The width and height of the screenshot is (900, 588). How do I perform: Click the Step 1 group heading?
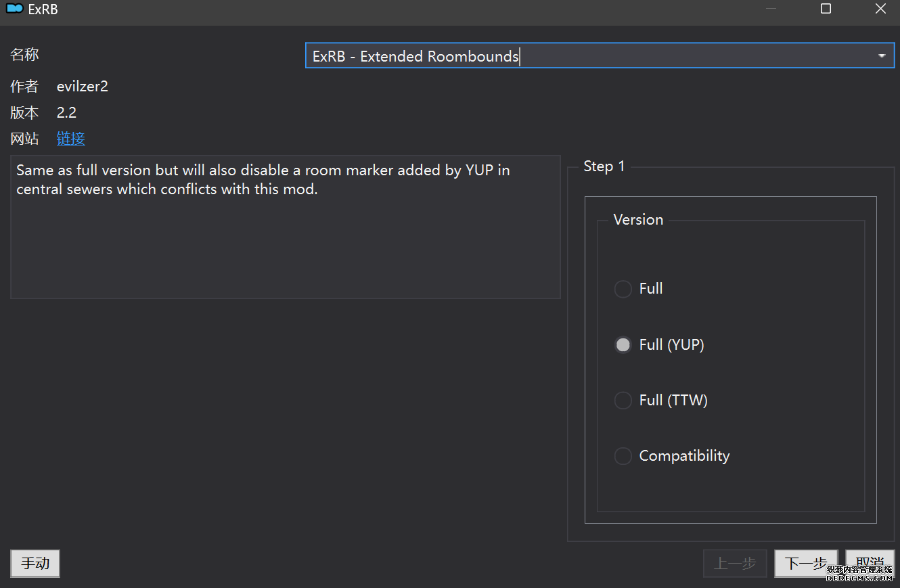pyautogui.click(x=604, y=166)
